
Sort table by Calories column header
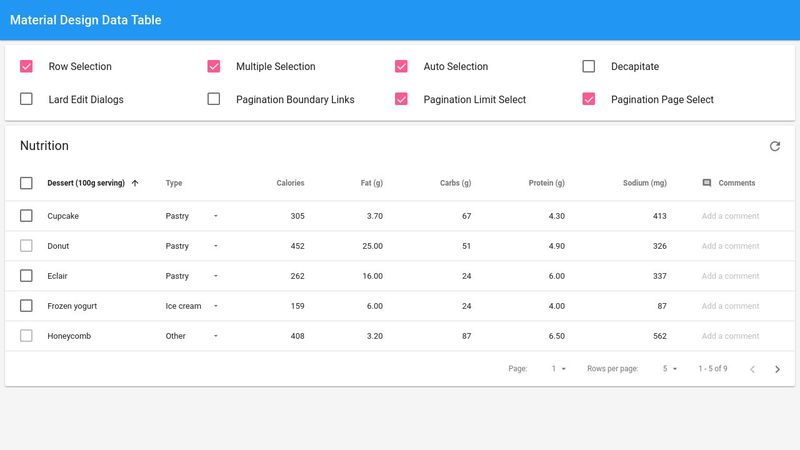pos(290,183)
